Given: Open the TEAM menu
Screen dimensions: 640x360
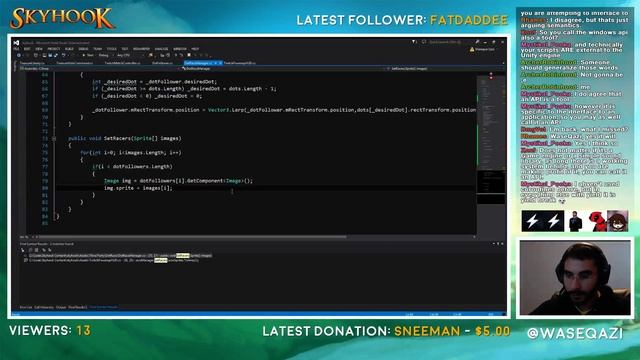Looking at the screenshot, I should tap(98, 49).
